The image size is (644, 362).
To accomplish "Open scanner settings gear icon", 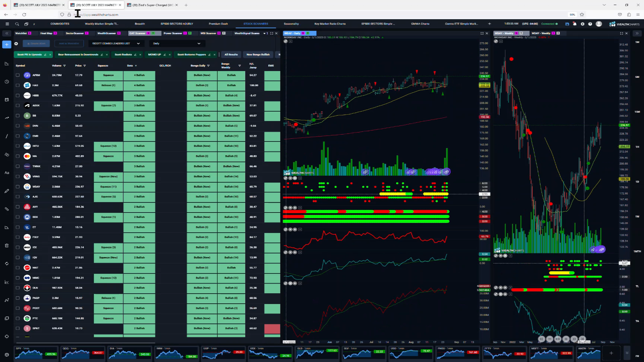I will pyautogui.click(x=16, y=44).
